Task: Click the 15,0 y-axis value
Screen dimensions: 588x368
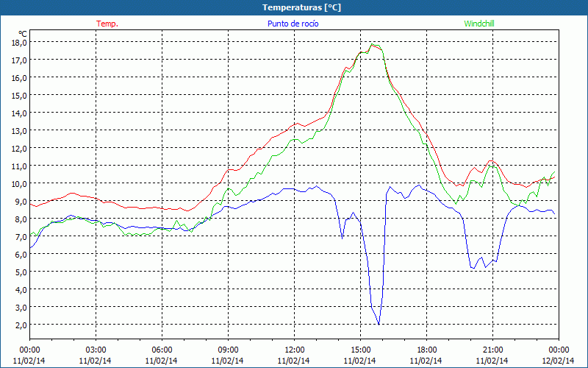Action: [x=19, y=96]
